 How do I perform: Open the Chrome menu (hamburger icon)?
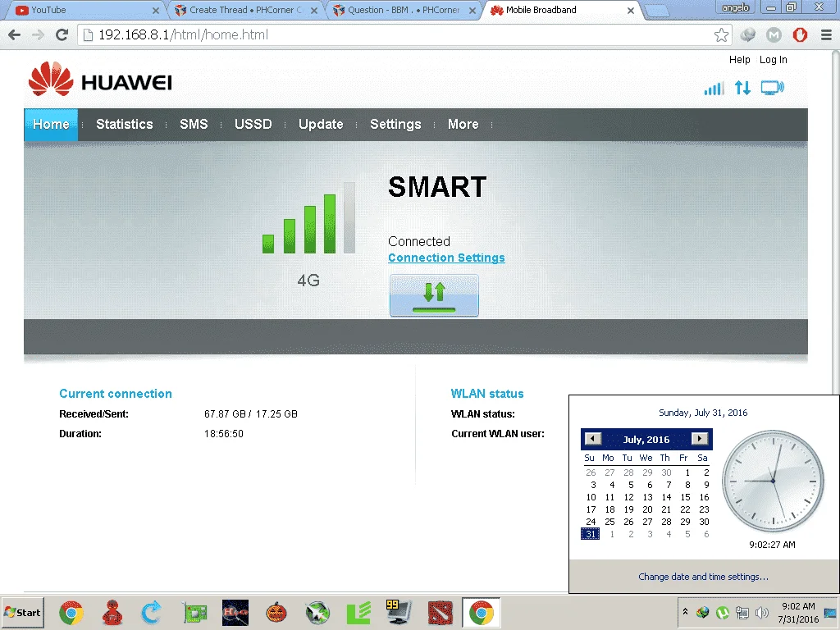click(826, 34)
